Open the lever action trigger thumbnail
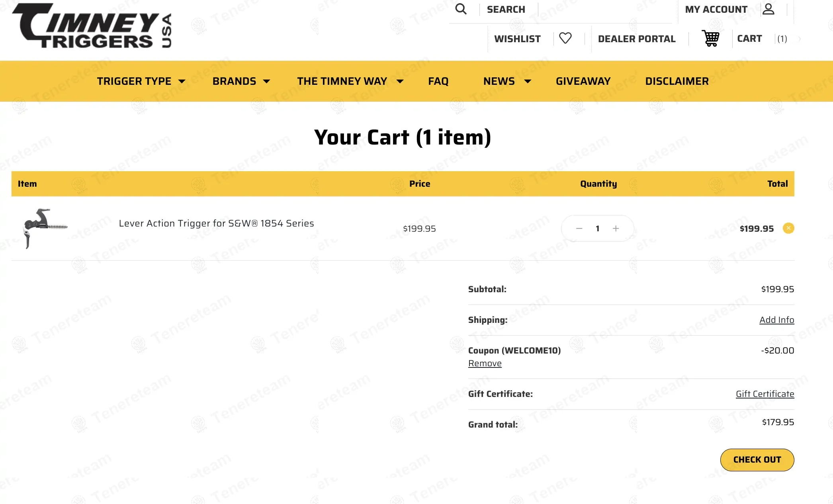Image resolution: width=833 pixels, height=504 pixels. pyautogui.click(x=45, y=228)
